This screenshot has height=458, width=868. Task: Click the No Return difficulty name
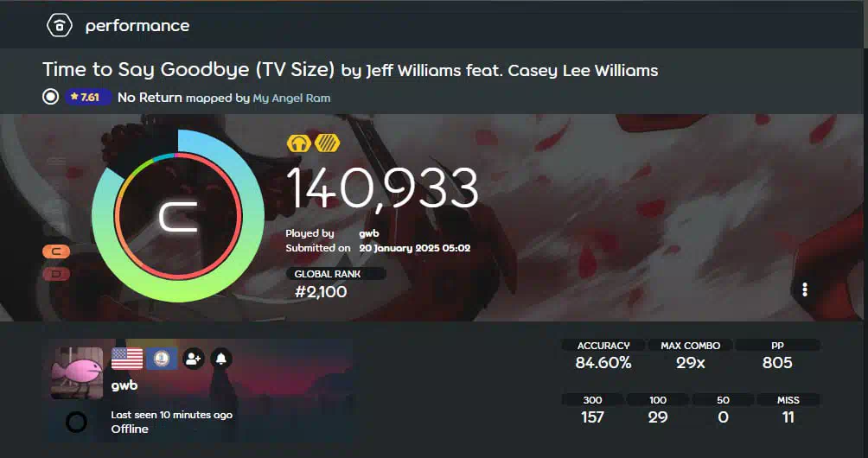[x=150, y=98]
